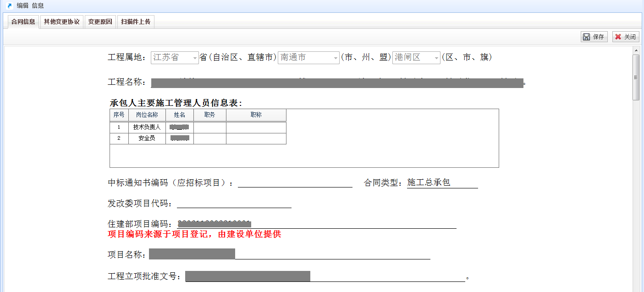The height and width of the screenshot is (292, 644).
Task: Click the blue arrow icon in title bar
Action: click(x=9, y=6)
